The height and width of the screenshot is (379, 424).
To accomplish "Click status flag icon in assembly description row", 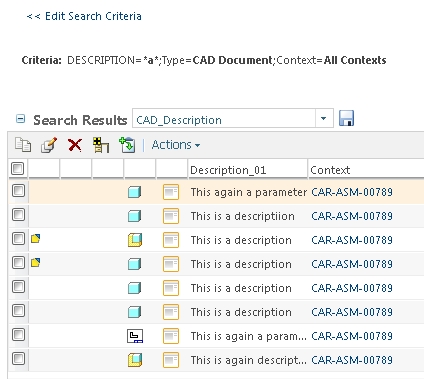I will coord(35,238).
